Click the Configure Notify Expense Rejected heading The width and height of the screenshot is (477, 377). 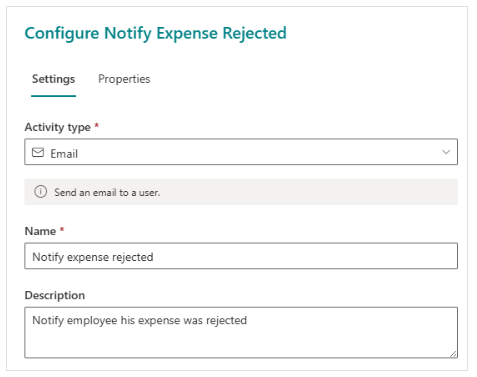pos(155,34)
